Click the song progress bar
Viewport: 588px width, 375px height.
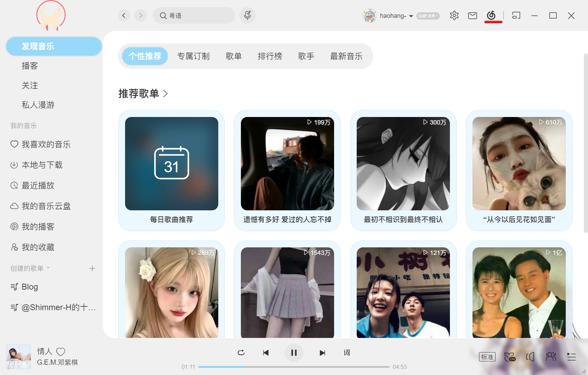point(294,367)
